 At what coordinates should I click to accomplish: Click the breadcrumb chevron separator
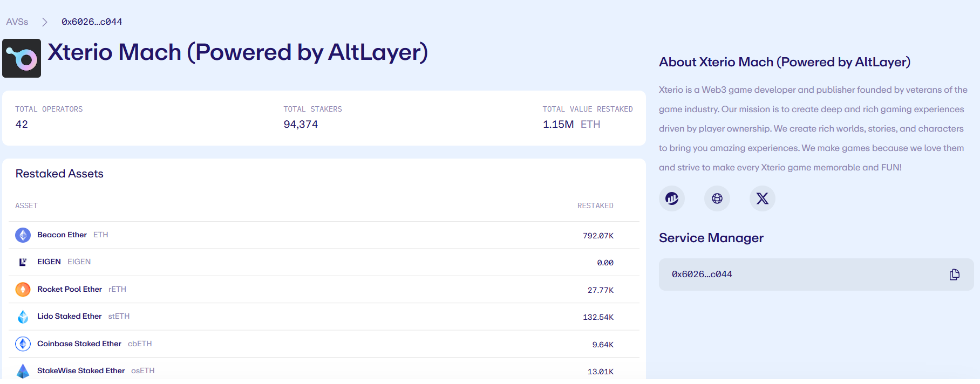[45, 22]
